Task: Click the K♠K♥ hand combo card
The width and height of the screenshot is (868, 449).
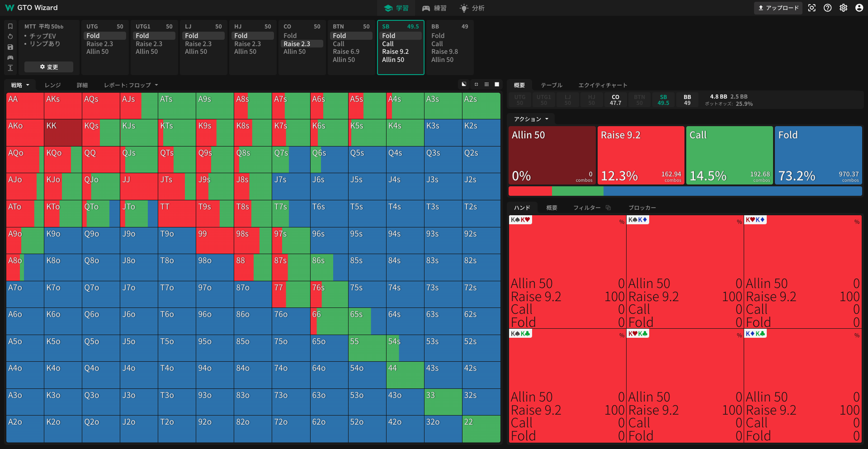Action: [567, 272]
